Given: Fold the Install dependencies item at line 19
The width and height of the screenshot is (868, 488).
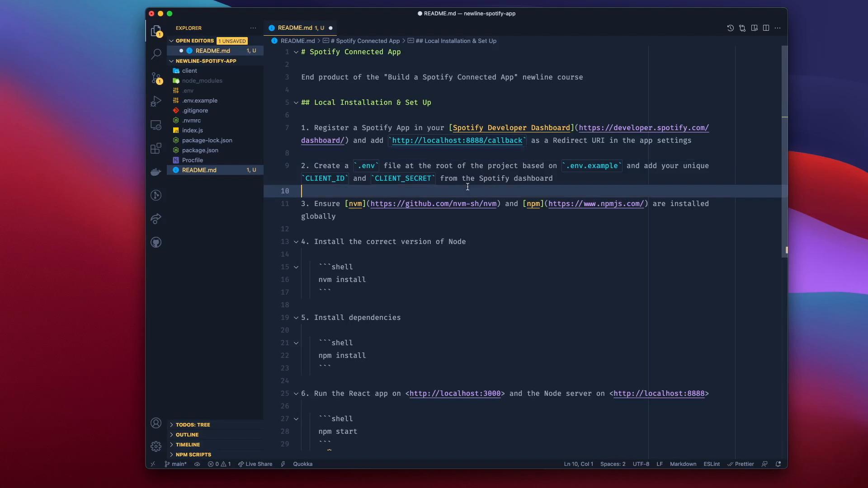Looking at the screenshot, I should point(296,318).
